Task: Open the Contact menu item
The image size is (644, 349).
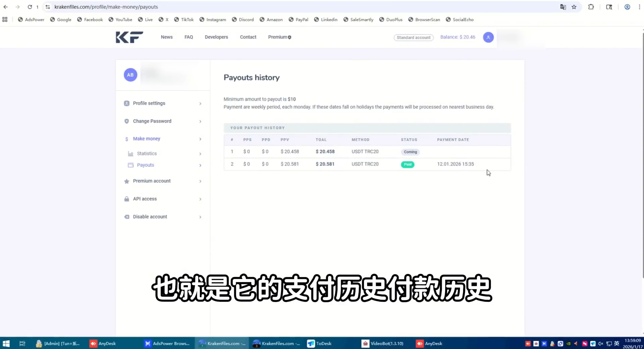Action: click(x=248, y=37)
